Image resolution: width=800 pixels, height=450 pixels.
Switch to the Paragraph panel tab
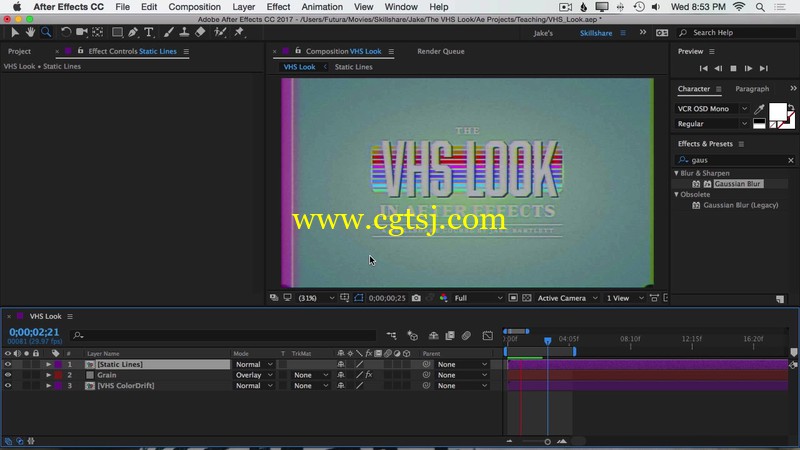[752, 89]
